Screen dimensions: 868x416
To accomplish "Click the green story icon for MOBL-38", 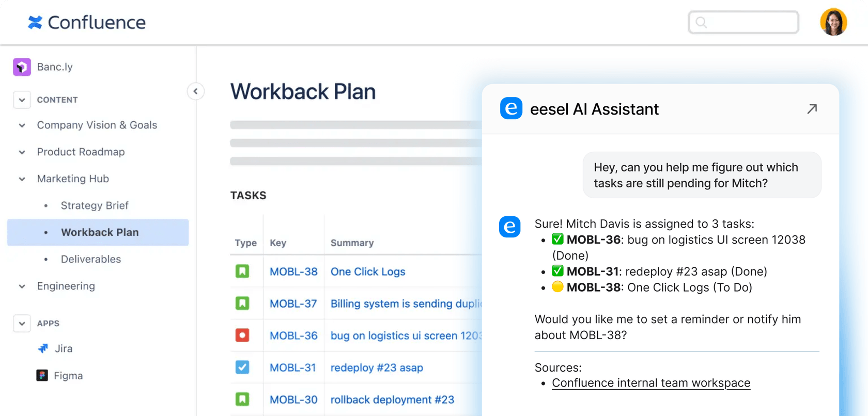I will pyautogui.click(x=242, y=271).
